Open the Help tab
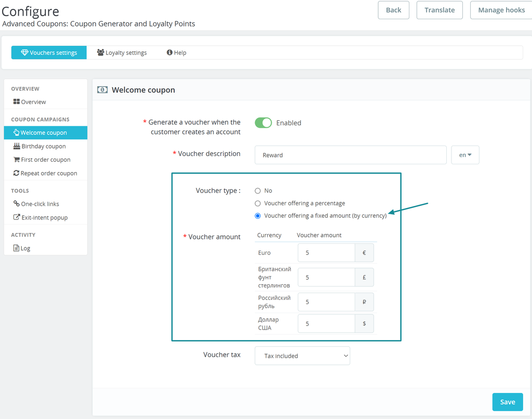This screenshot has width=532, height=419. 177,53
